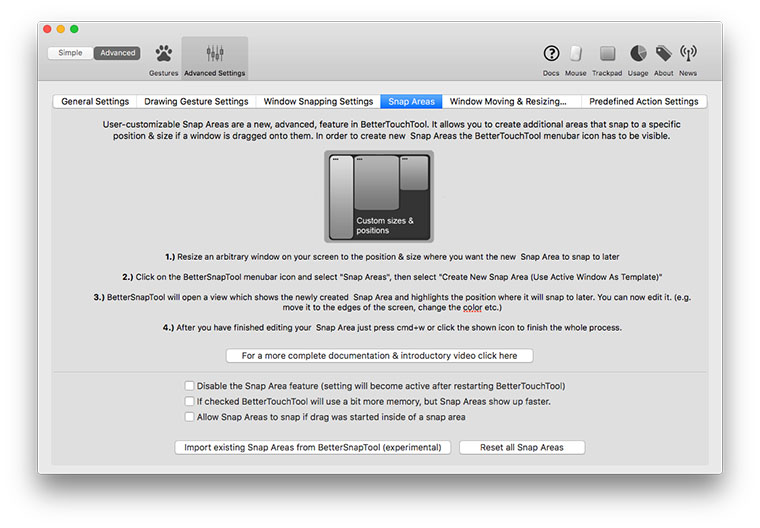This screenshot has height=528, width=760.
Task: Check the use more memory option
Action: point(190,401)
